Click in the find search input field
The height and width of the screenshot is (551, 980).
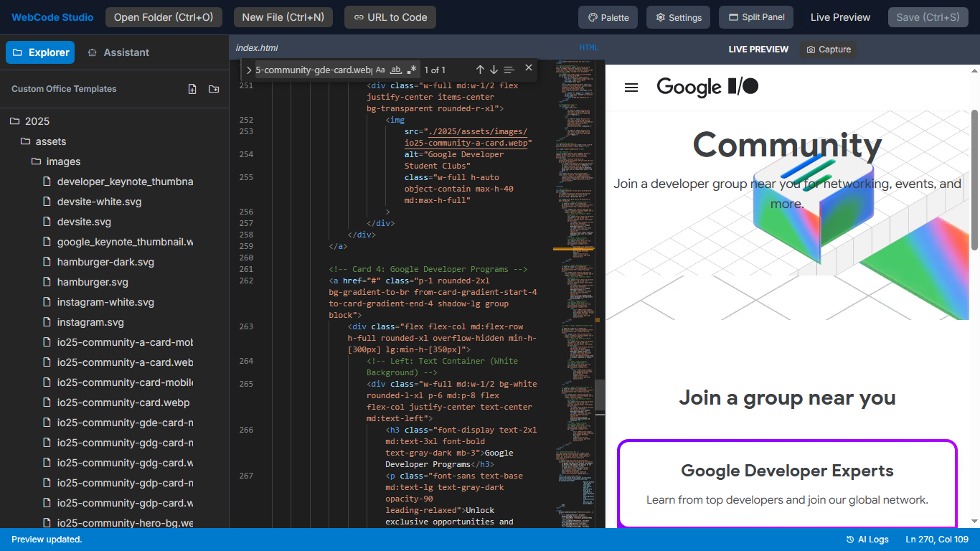pos(312,70)
